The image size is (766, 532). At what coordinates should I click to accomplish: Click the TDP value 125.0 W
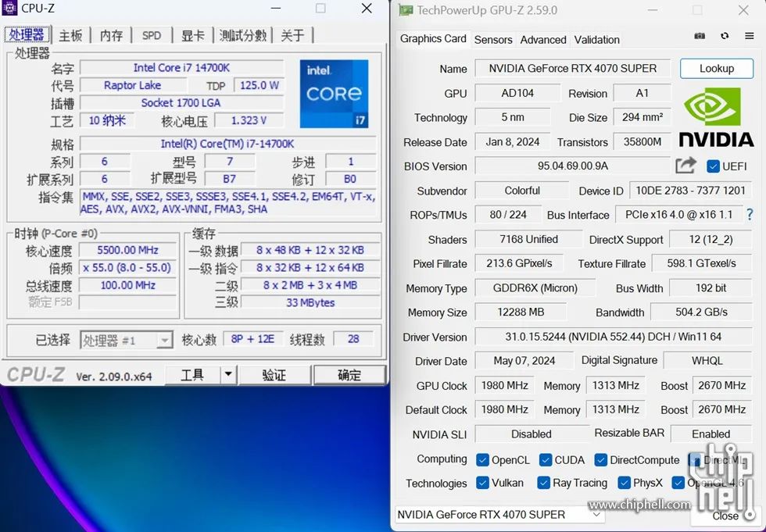pos(259,85)
